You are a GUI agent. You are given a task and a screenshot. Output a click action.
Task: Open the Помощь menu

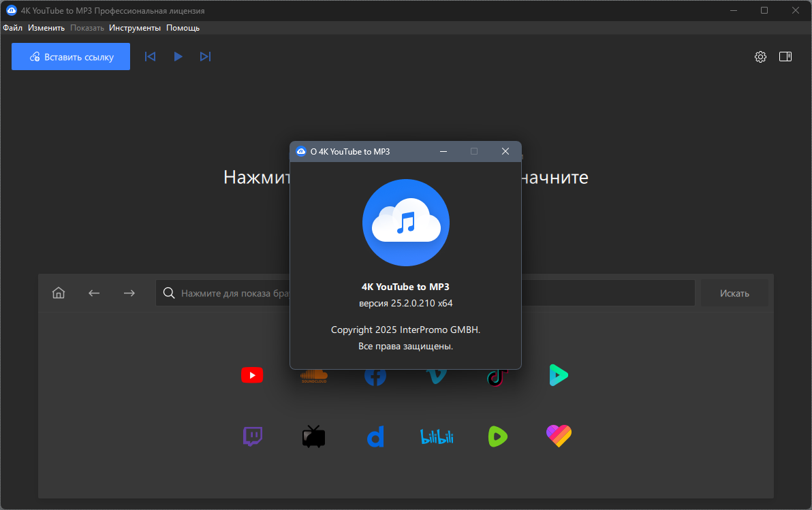point(183,28)
